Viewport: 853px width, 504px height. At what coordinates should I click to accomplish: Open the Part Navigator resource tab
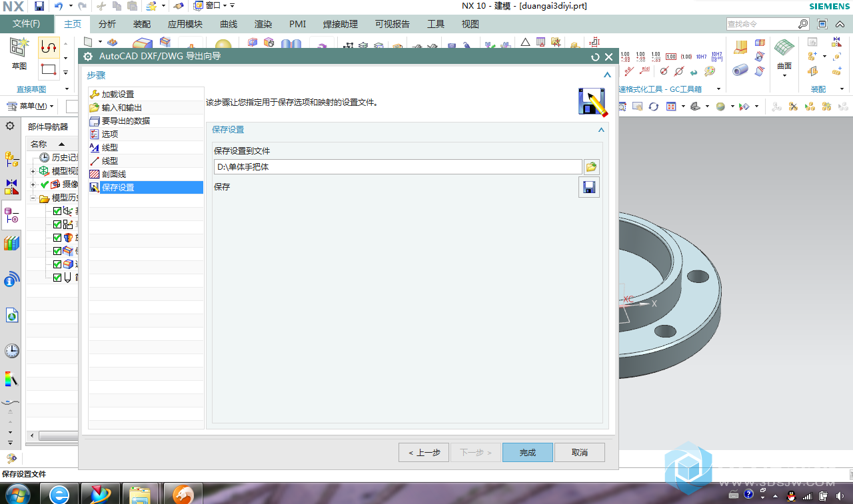(x=11, y=215)
